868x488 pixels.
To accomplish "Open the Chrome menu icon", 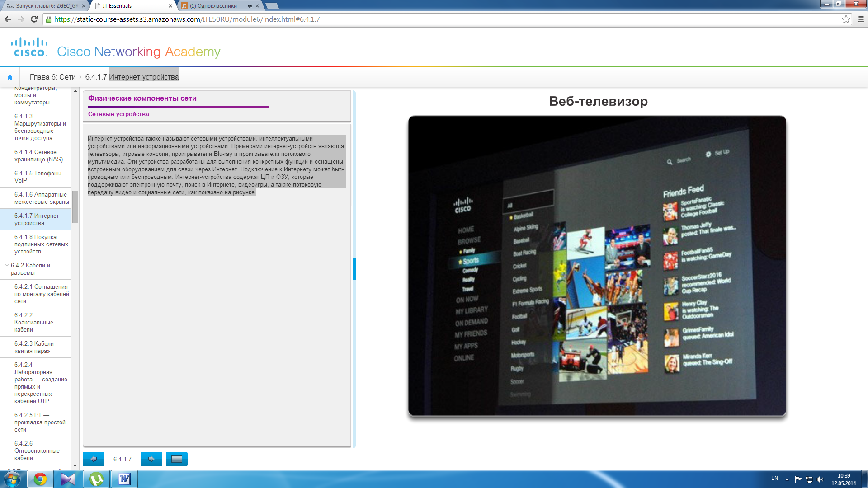I will click(861, 19).
